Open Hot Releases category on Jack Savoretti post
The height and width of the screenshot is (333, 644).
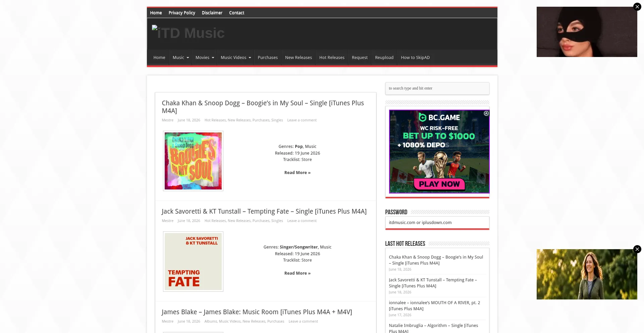tap(215, 221)
